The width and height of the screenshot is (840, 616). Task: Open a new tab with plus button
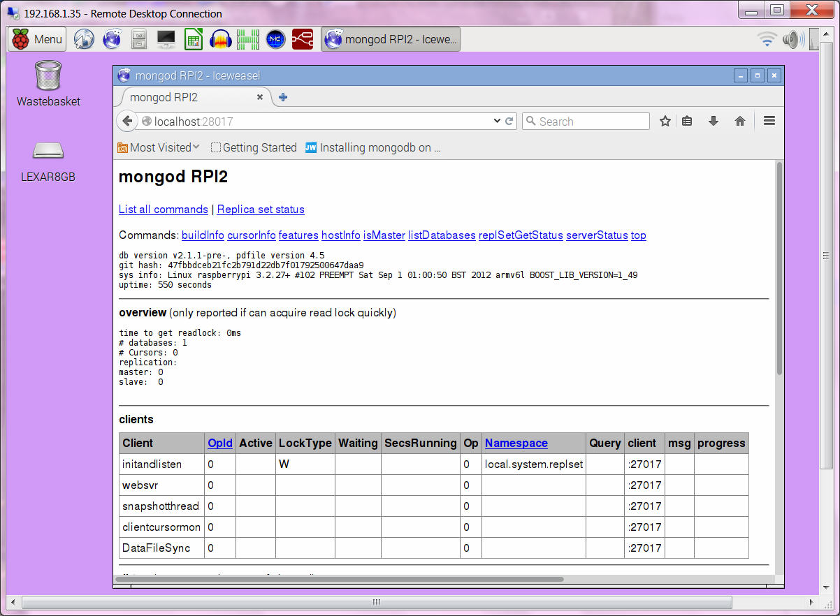283,97
